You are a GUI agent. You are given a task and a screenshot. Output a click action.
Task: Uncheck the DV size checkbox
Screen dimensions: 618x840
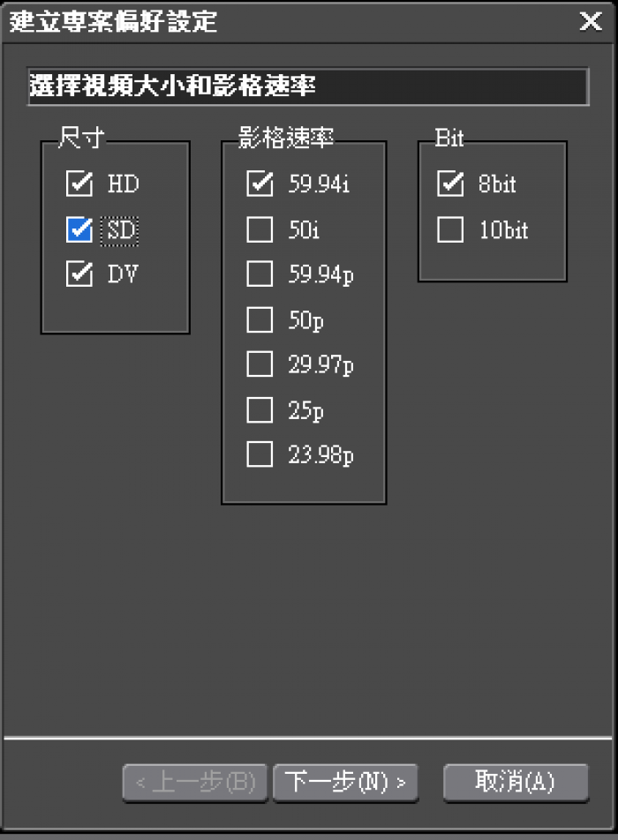[x=79, y=275]
